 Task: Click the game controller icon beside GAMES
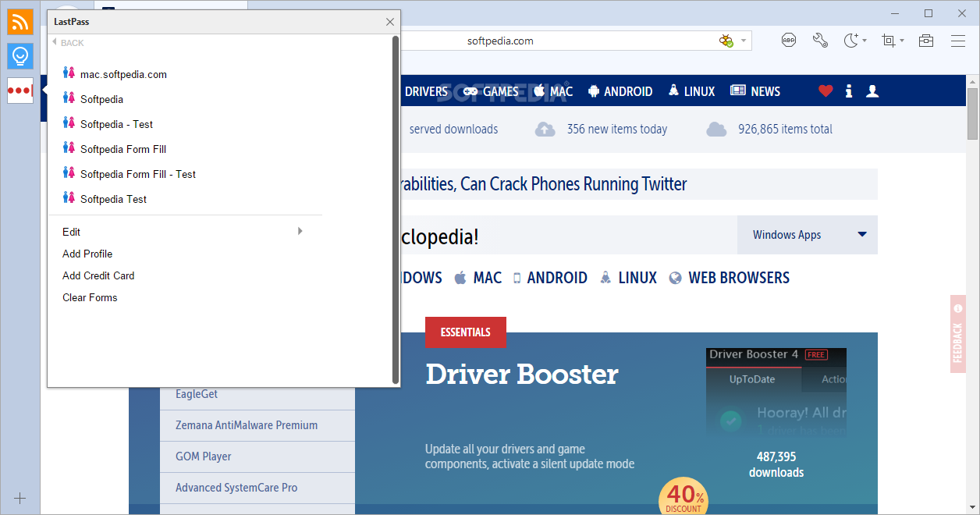click(470, 91)
